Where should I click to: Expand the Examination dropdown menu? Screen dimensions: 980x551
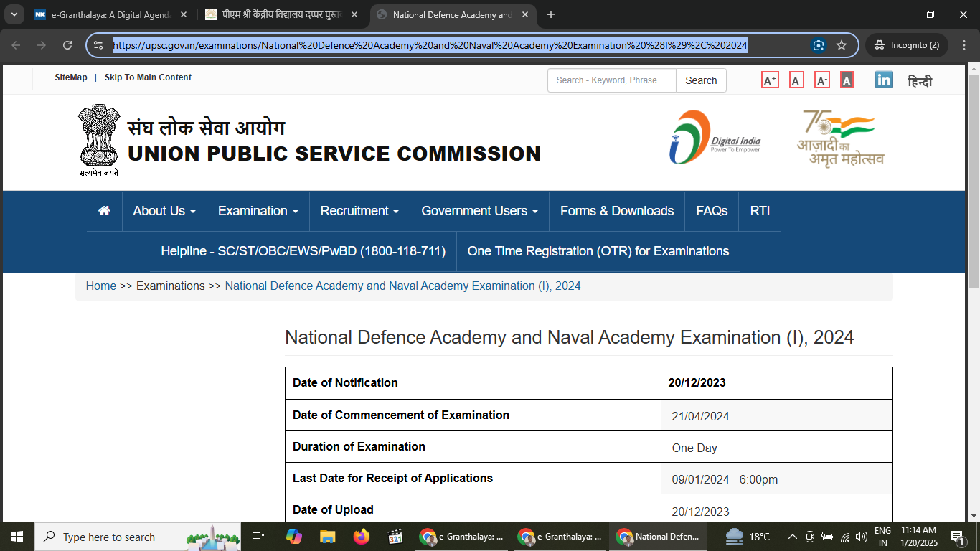pyautogui.click(x=258, y=211)
